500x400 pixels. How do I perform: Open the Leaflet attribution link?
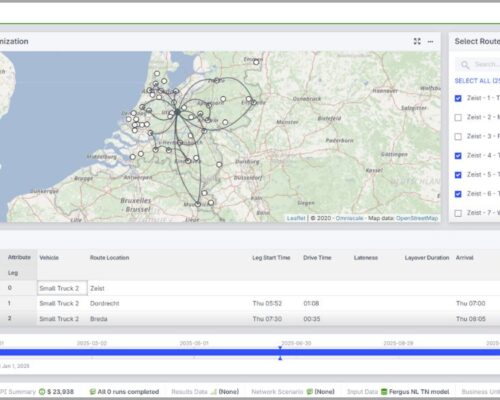tap(296, 218)
